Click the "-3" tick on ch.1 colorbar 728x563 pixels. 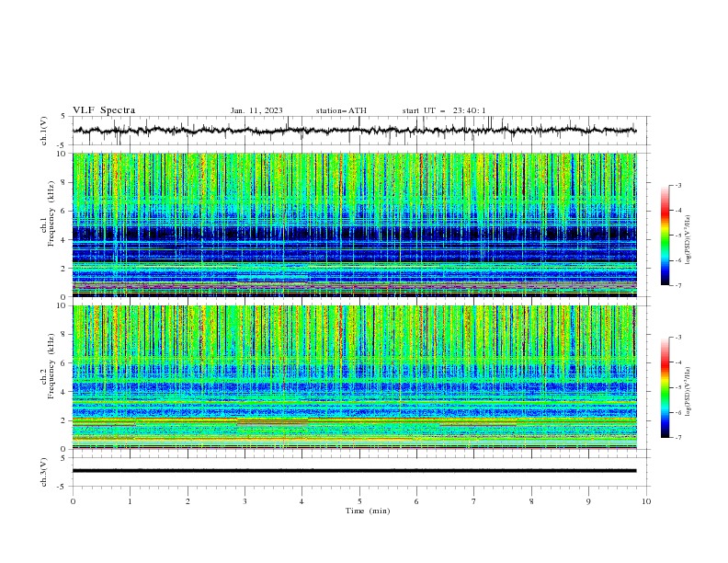click(677, 185)
